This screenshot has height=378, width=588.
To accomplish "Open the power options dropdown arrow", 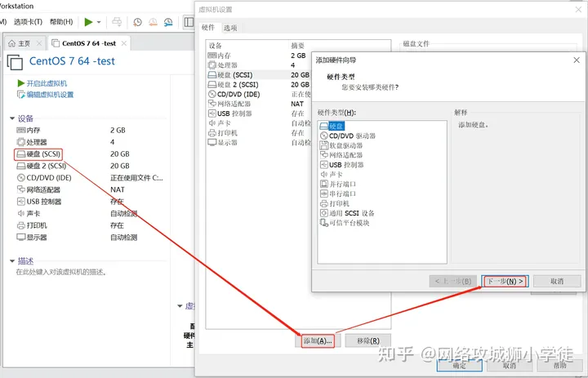I will (99, 22).
